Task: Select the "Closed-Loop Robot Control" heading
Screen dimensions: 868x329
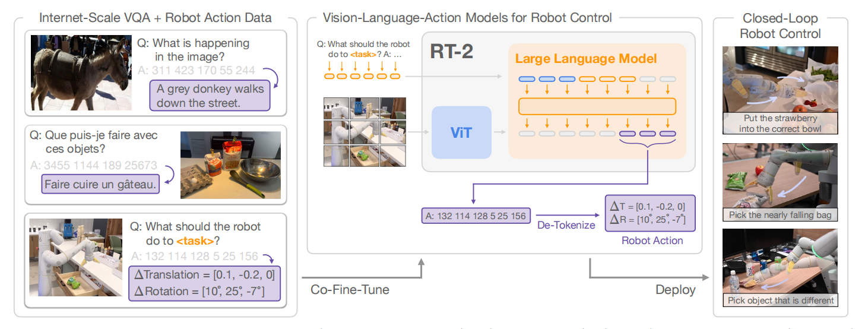Action: pyautogui.click(x=780, y=26)
